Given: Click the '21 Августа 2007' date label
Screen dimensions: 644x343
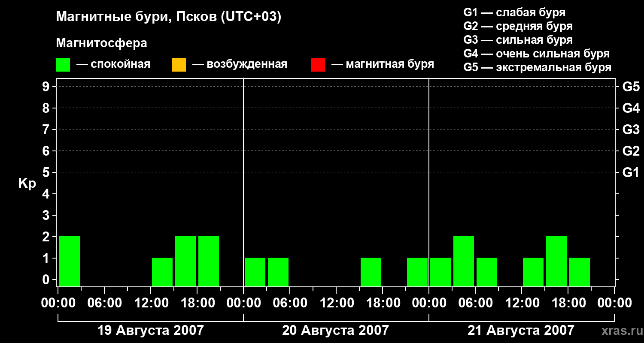Looking at the screenshot, I should [521, 330].
